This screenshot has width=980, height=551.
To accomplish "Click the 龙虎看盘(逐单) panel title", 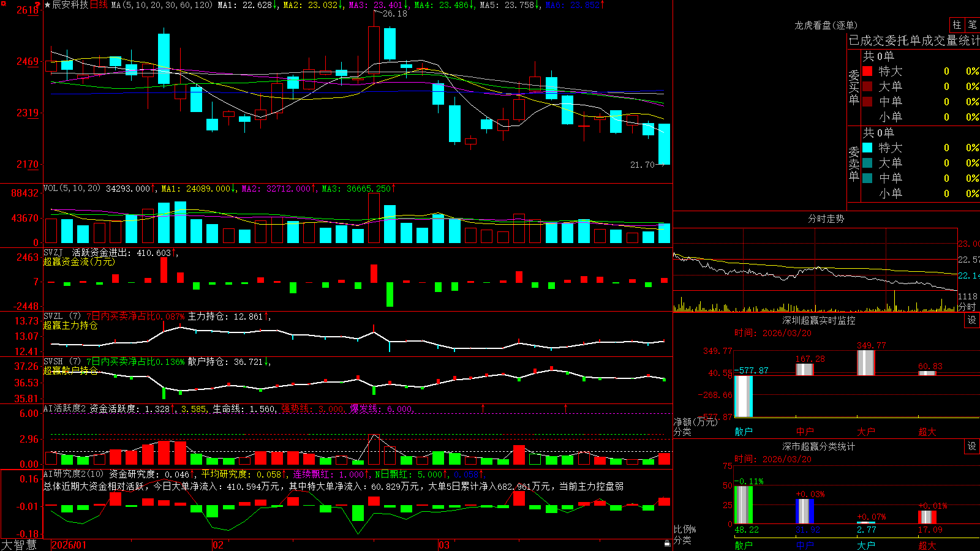I will 826,25.
